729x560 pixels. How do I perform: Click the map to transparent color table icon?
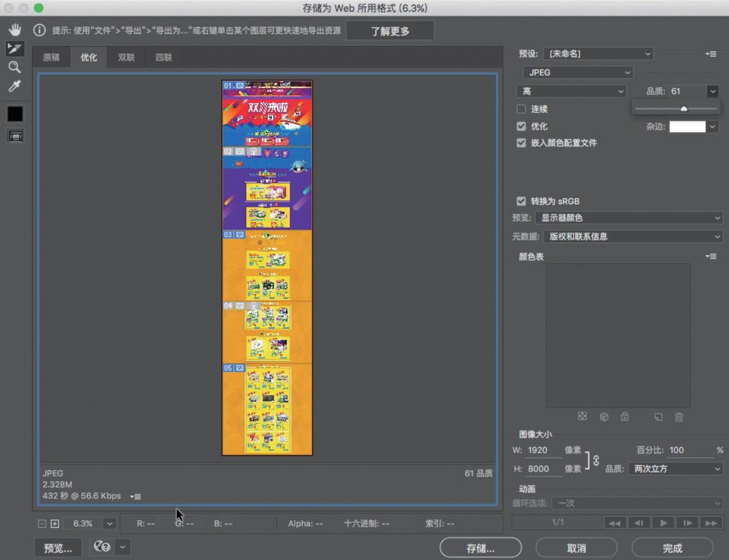pyautogui.click(x=582, y=416)
